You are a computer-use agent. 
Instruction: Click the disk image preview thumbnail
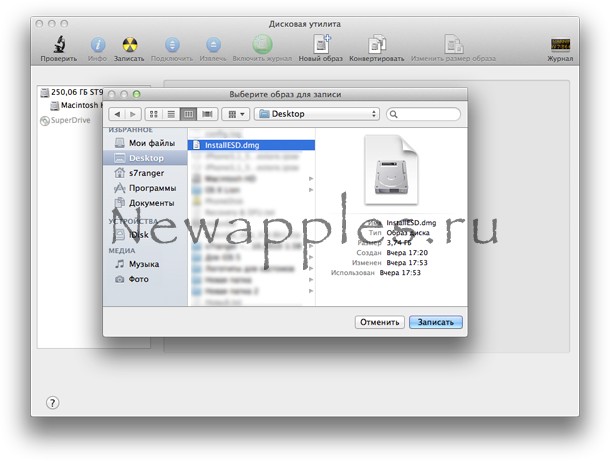click(391, 170)
